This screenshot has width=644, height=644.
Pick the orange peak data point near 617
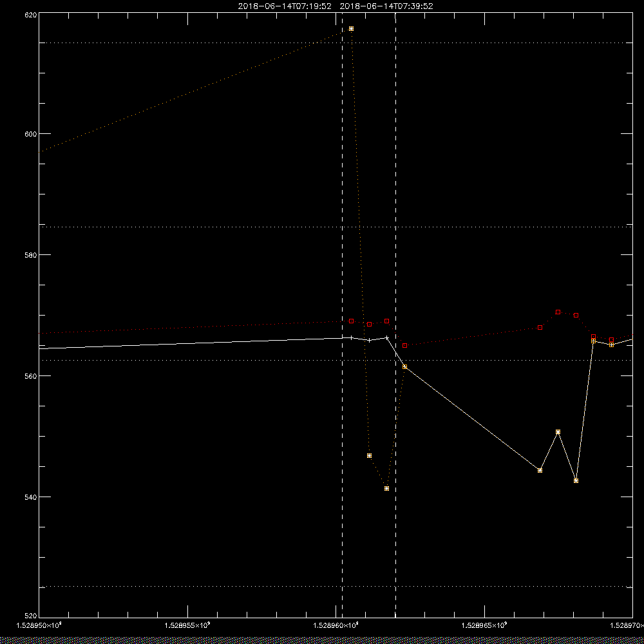[x=351, y=29]
